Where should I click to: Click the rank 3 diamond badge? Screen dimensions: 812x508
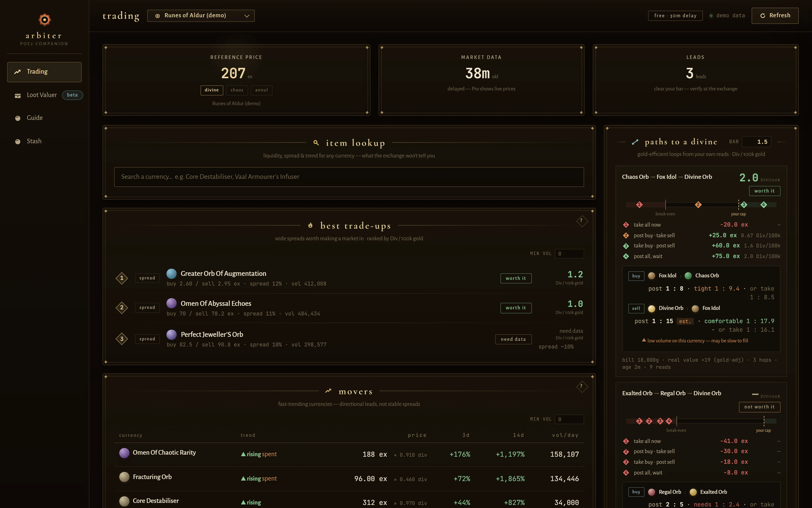122,339
